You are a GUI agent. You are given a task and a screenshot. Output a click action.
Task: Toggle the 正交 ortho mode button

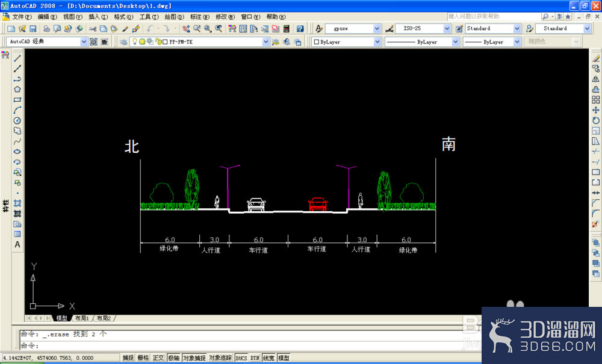pos(158,358)
